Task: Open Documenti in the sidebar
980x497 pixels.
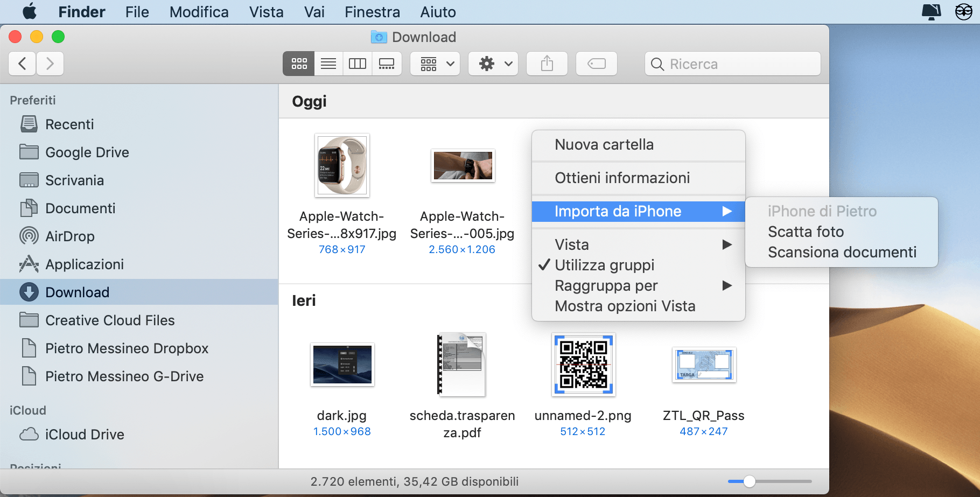Action: click(x=139, y=208)
